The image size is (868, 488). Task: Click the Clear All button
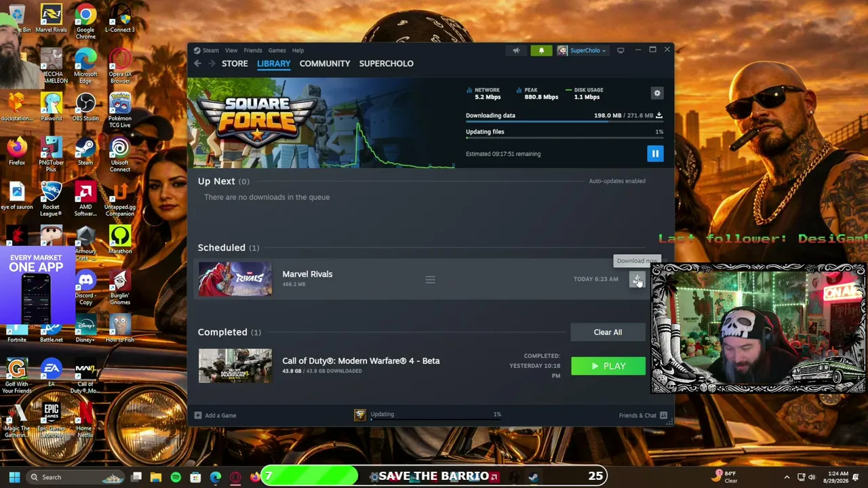coord(608,332)
